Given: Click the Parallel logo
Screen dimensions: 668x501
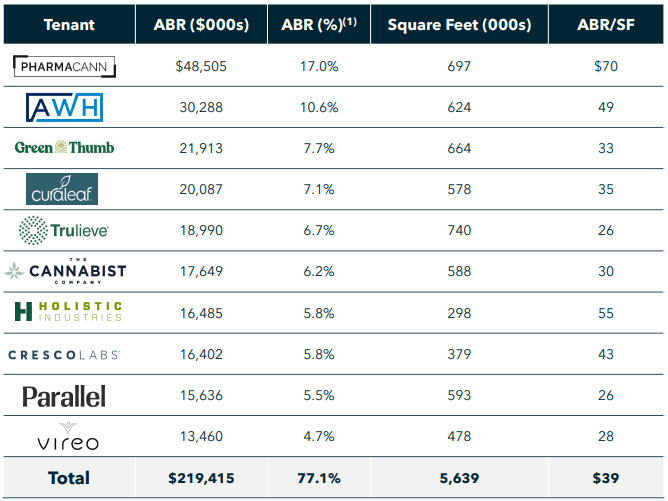Looking at the screenshot, I should pyautogui.click(x=64, y=397).
